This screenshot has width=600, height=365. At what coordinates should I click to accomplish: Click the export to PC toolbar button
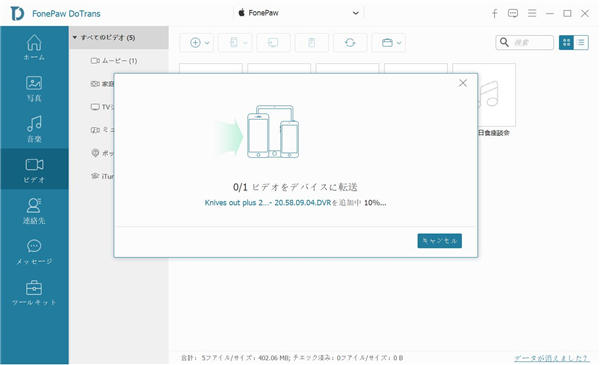[273, 42]
